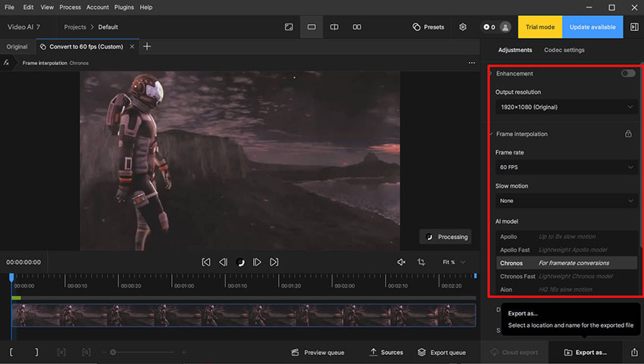Set the trim in-point bracket
The width and height of the screenshot is (644, 364).
12,353
